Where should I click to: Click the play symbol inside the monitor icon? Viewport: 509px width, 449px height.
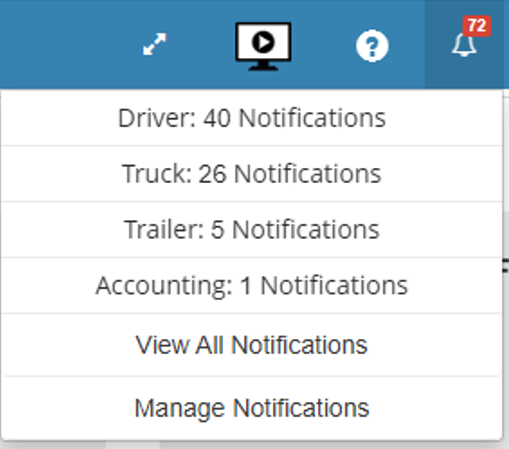click(x=263, y=42)
